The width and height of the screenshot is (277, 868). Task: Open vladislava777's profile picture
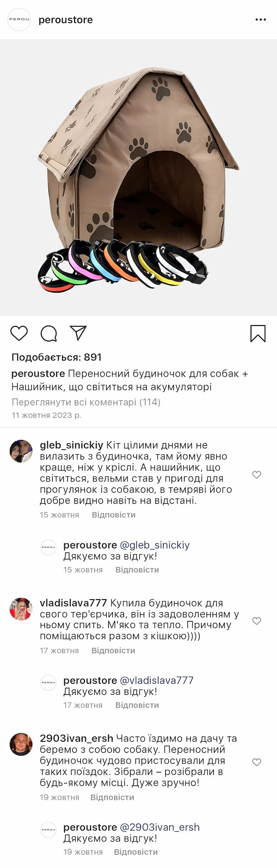click(x=21, y=609)
